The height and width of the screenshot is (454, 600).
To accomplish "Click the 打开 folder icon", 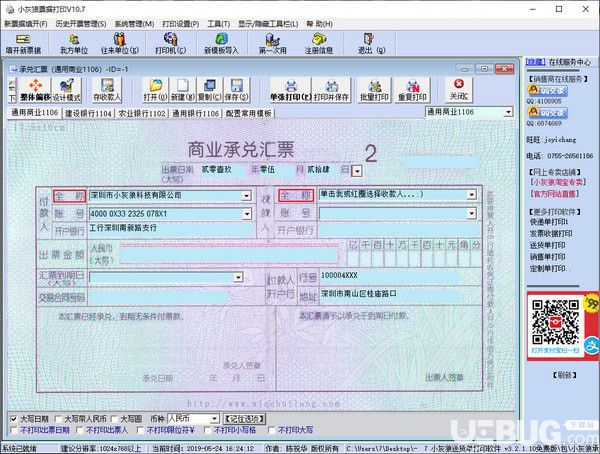I will (155, 90).
